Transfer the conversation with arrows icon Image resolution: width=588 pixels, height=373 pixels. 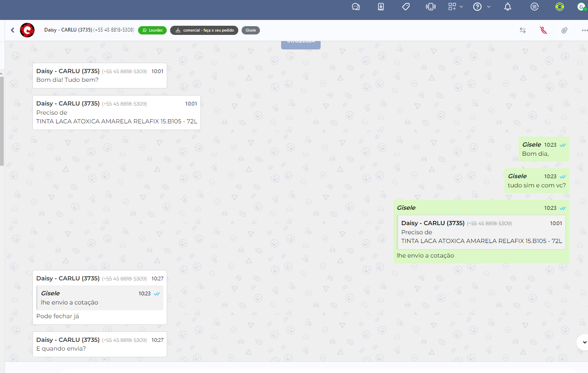point(523,30)
